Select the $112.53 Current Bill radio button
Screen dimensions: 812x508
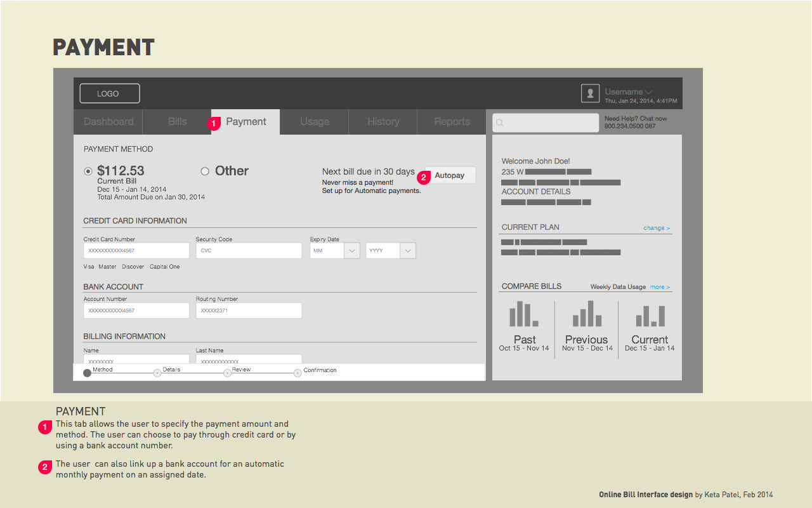pyautogui.click(x=88, y=171)
